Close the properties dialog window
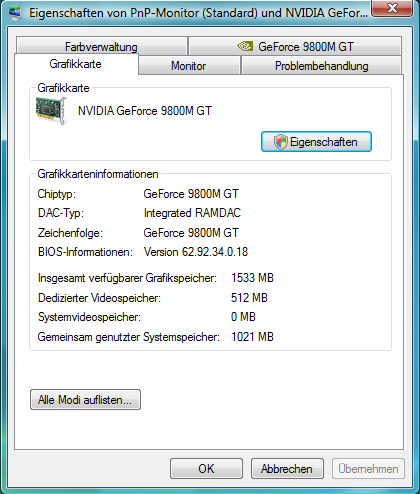 coord(393,8)
